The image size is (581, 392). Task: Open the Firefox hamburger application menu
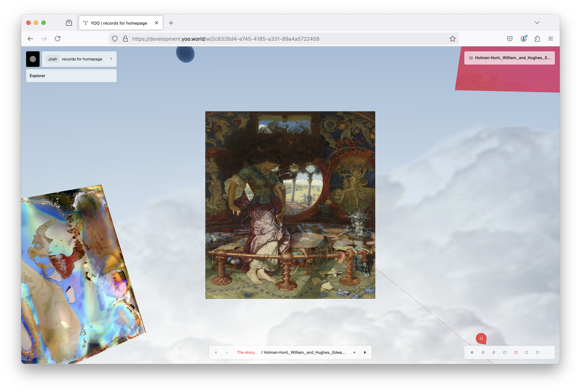point(551,39)
